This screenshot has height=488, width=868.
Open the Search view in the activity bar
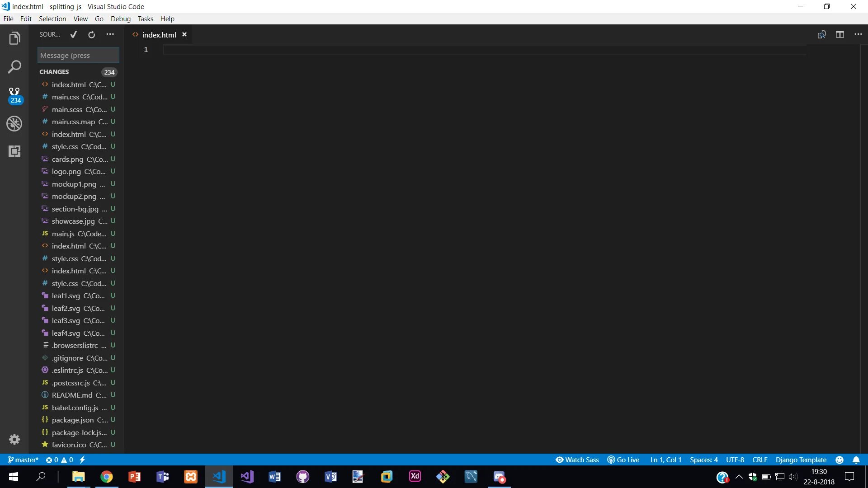pos(14,67)
